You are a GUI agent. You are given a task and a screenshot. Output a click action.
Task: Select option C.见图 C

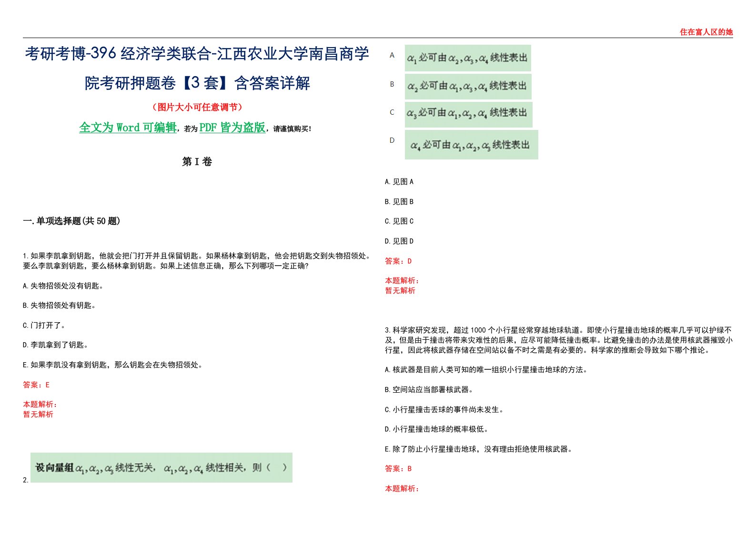(399, 221)
